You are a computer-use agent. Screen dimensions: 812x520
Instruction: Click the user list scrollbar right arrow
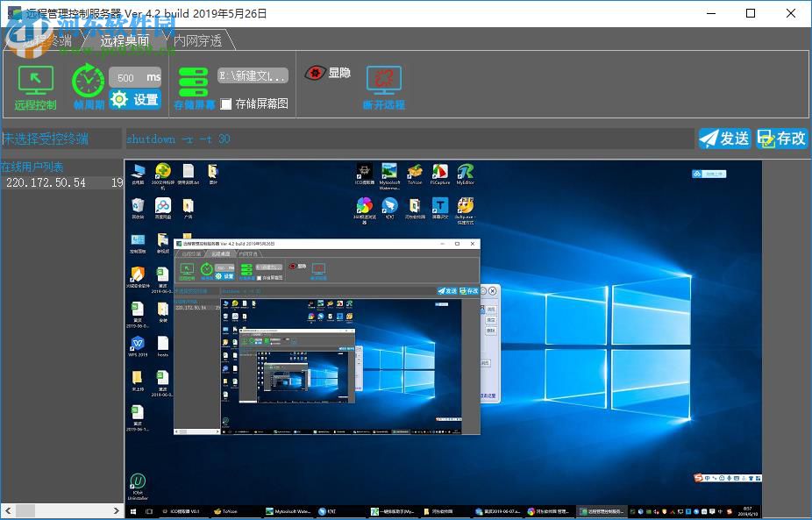click(x=118, y=510)
